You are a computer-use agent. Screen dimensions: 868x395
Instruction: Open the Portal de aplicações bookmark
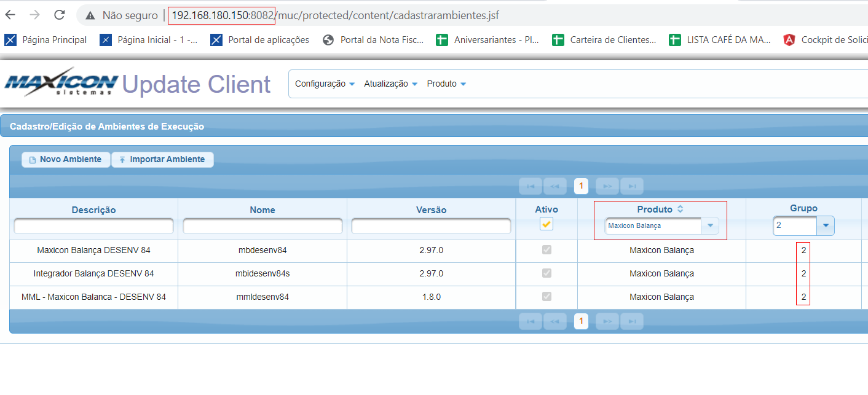point(259,40)
